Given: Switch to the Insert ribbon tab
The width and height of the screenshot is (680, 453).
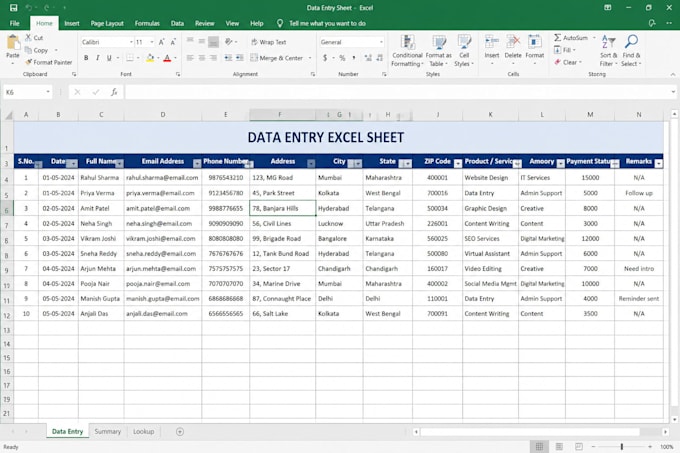Looking at the screenshot, I should [x=72, y=23].
